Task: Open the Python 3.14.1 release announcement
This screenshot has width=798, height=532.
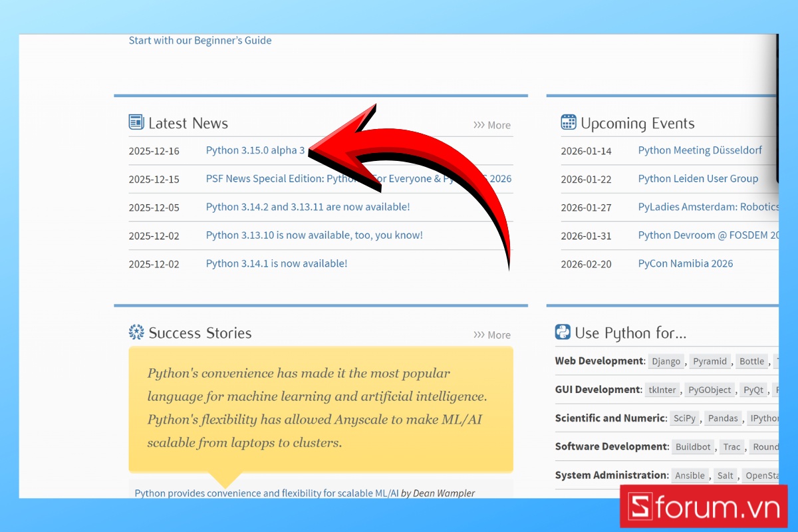Action: (x=276, y=263)
